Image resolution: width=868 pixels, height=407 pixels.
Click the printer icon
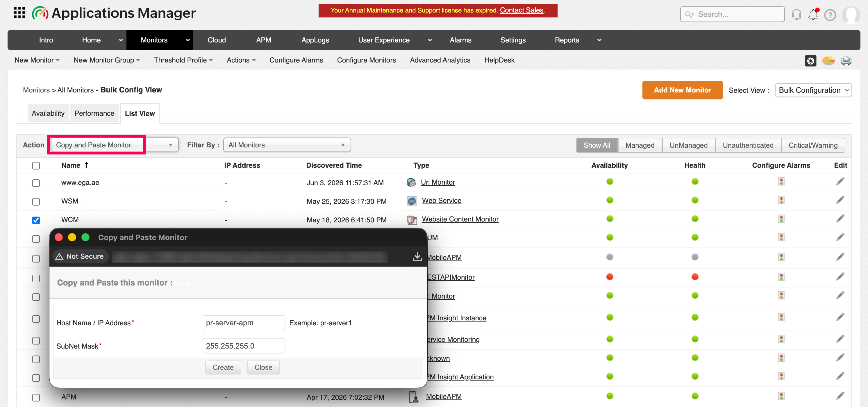click(x=846, y=61)
